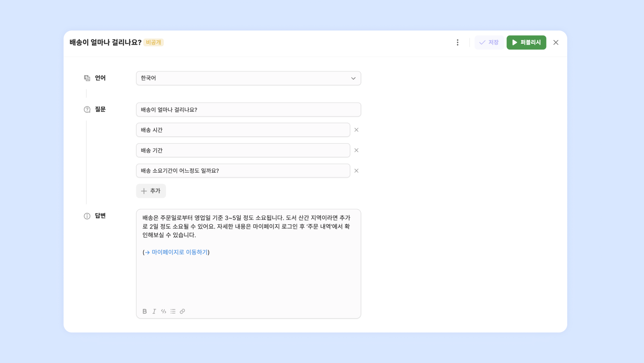The image size is (644, 363).
Task: Delete the '배송 소요기간이 어느정도 일까요?' variant
Action: tap(356, 171)
